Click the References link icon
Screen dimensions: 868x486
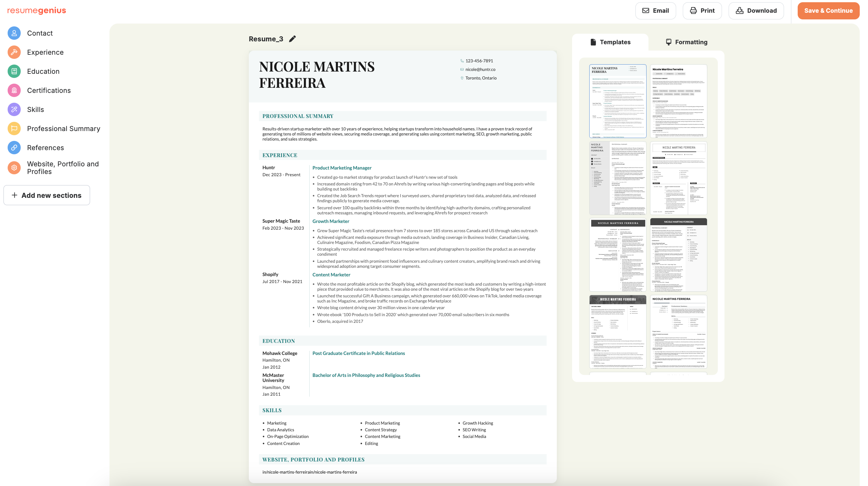[x=14, y=148]
